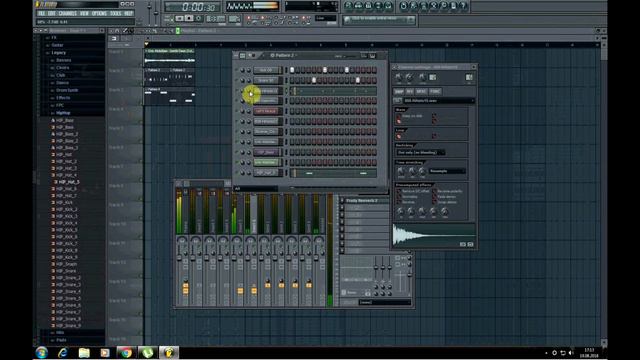Image resolution: width=640 pixels, height=360 pixels.
Task: Open Internet Explorer from the taskbar
Action: [62, 352]
